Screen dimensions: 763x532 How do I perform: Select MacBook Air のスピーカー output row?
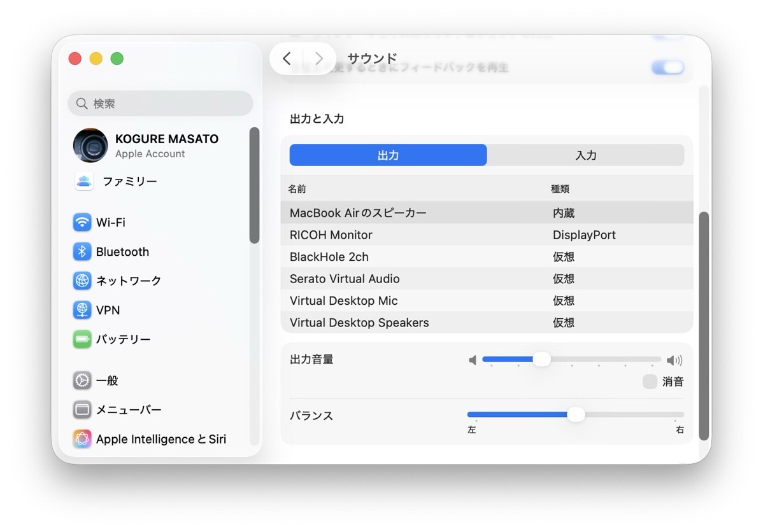click(487, 213)
